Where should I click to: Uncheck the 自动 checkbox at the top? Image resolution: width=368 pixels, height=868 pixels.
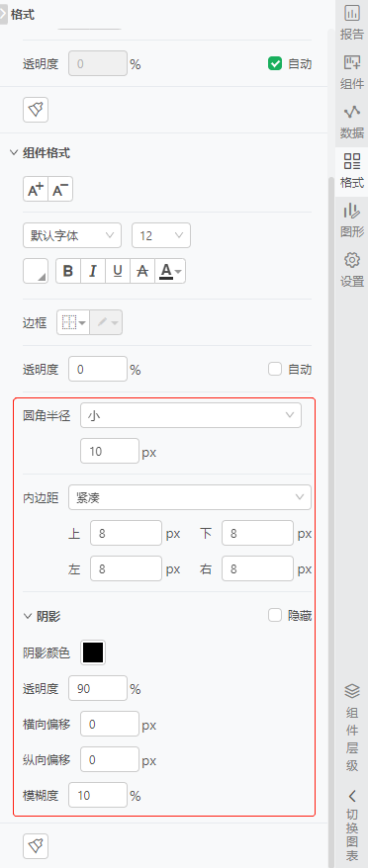(x=275, y=63)
